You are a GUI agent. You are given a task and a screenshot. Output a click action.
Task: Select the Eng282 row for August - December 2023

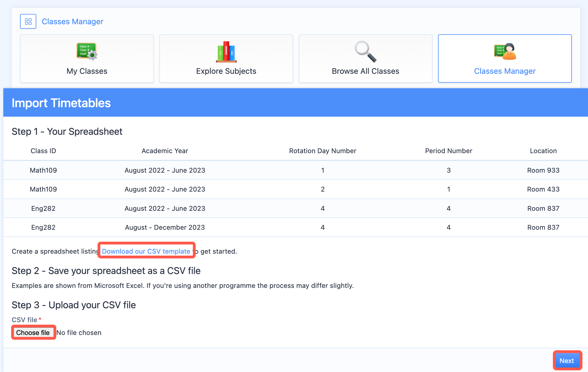click(x=294, y=227)
